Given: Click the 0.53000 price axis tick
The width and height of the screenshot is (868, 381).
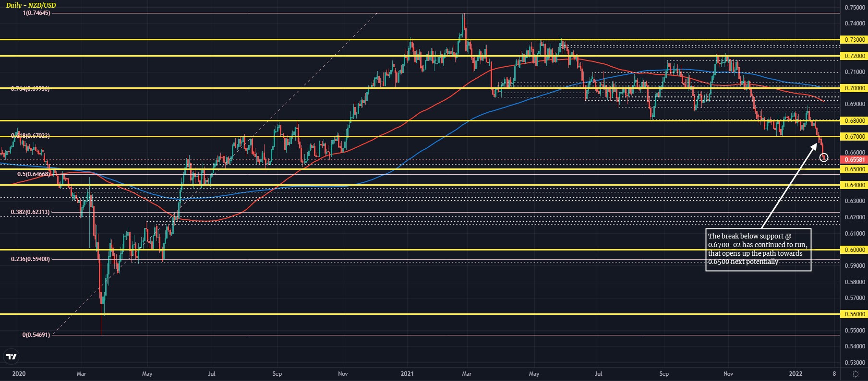Looking at the screenshot, I should [x=855, y=363].
